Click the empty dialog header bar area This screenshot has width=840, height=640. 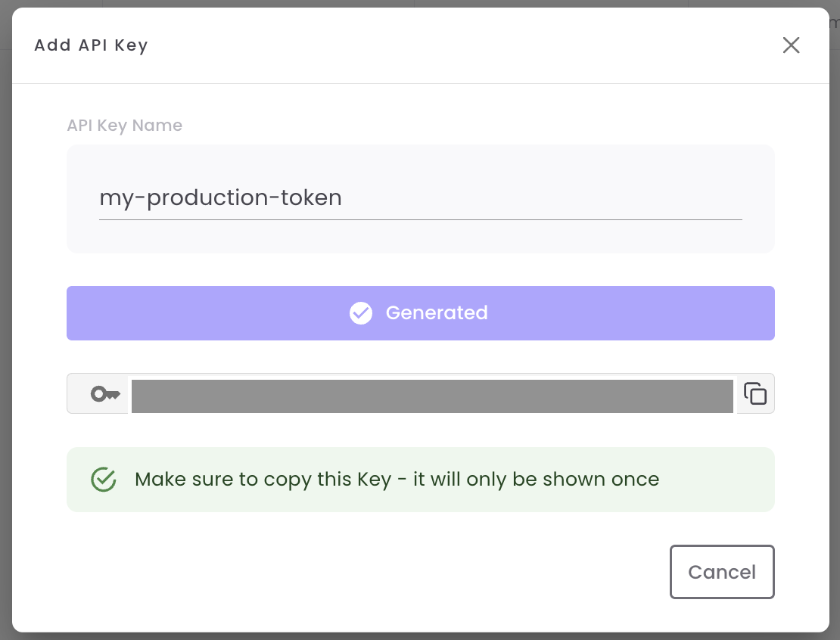click(x=454, y=45)
